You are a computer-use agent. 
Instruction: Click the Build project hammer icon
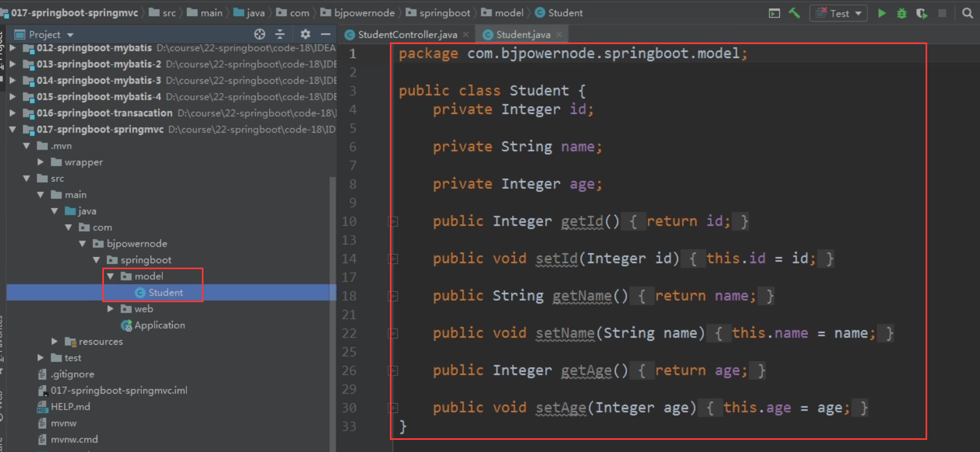[x=794, y=13]
